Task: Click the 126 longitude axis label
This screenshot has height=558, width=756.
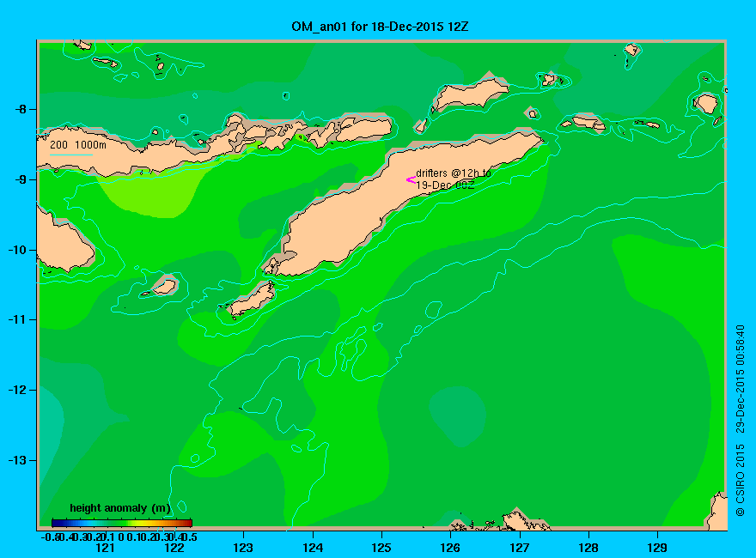Action: point(450,548)
